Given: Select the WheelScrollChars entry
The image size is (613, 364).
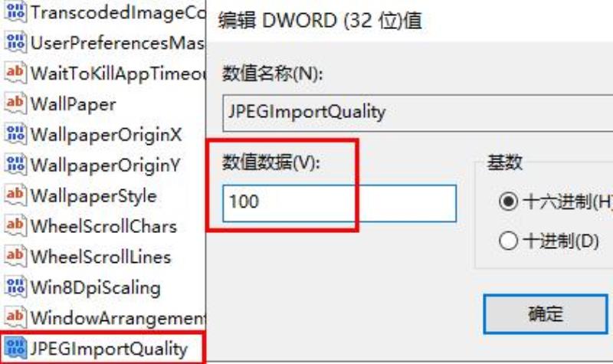Looking at the screenshot, I should pos(103,226).
